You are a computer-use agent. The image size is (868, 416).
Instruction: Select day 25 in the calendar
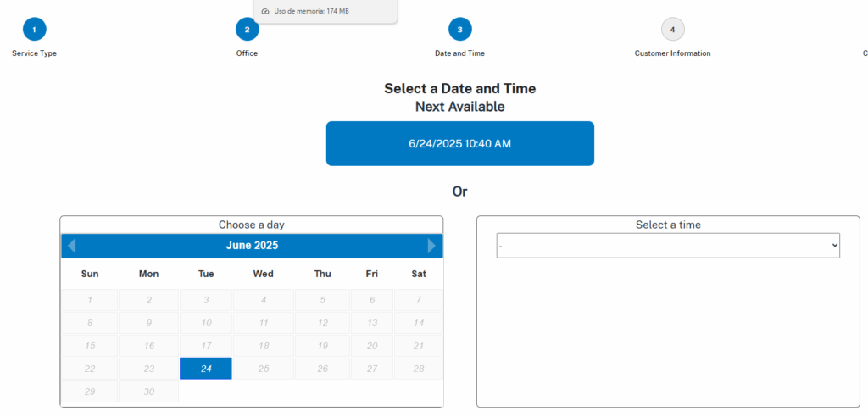point(264,369)
